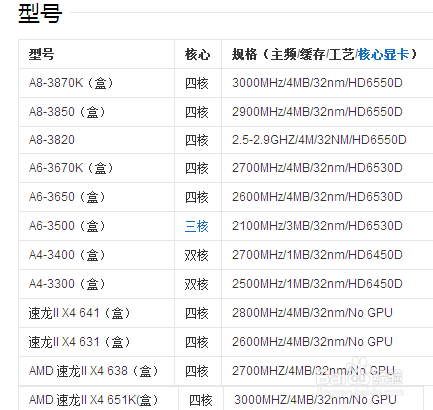Click the 型号 column header

tap(41, 54)
